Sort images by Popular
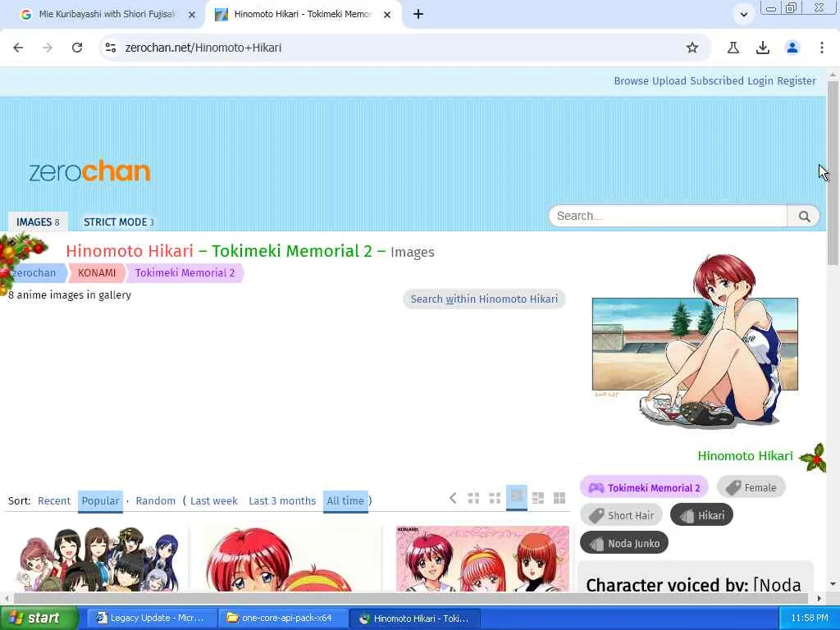The width and height of the screenshot is (840, 630). [100, 501]
